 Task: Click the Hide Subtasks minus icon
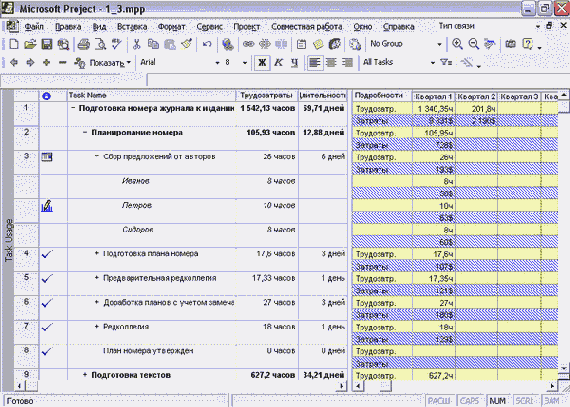click(63, 63)
